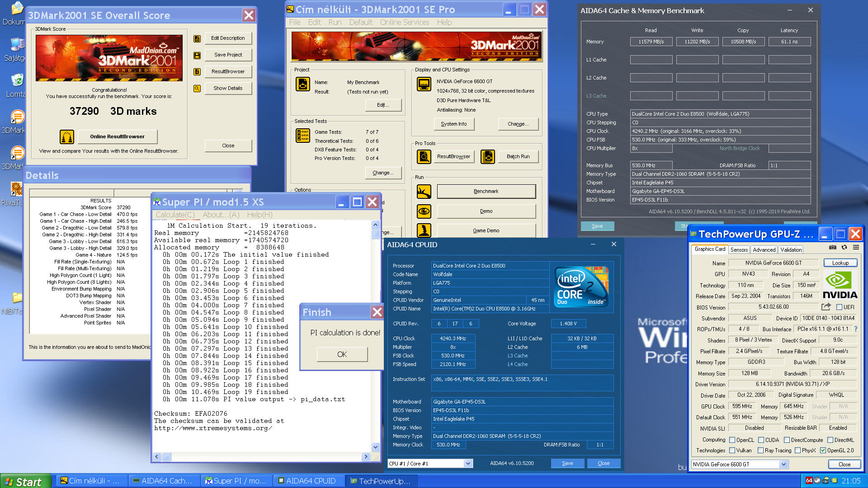Switch to TechPowerUp taskbar item
Viewport: 868px width, 488px height.
(x=382, y=481)
